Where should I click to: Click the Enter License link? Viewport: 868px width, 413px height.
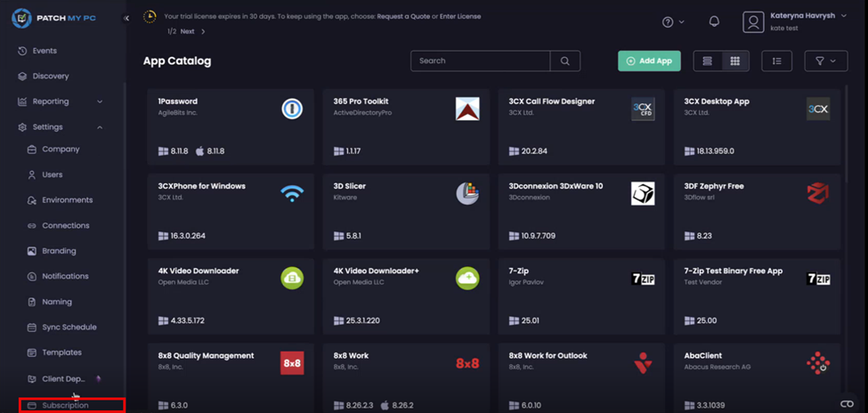pos(460,17)
